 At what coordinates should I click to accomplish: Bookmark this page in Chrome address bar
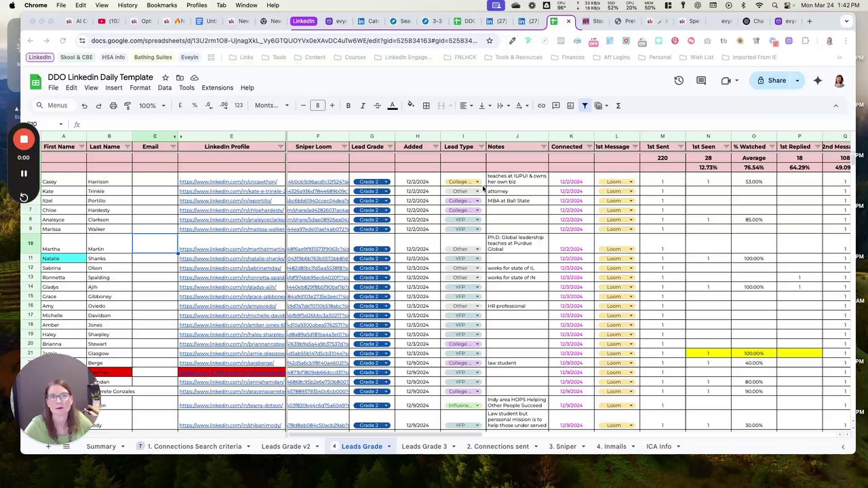[489, 41]
